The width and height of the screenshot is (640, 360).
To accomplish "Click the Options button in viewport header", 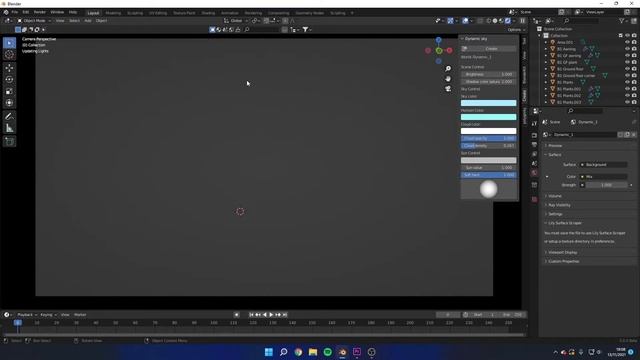I will [516, 30].
